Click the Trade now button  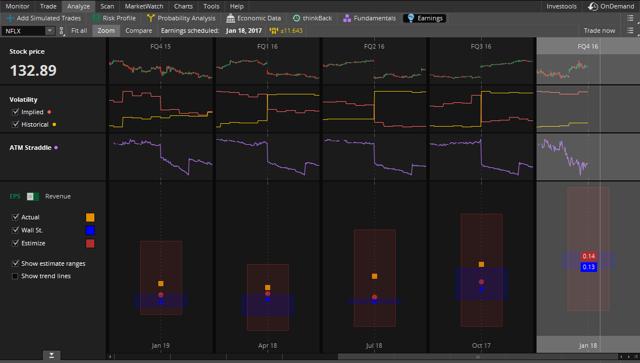coord(599,31)
